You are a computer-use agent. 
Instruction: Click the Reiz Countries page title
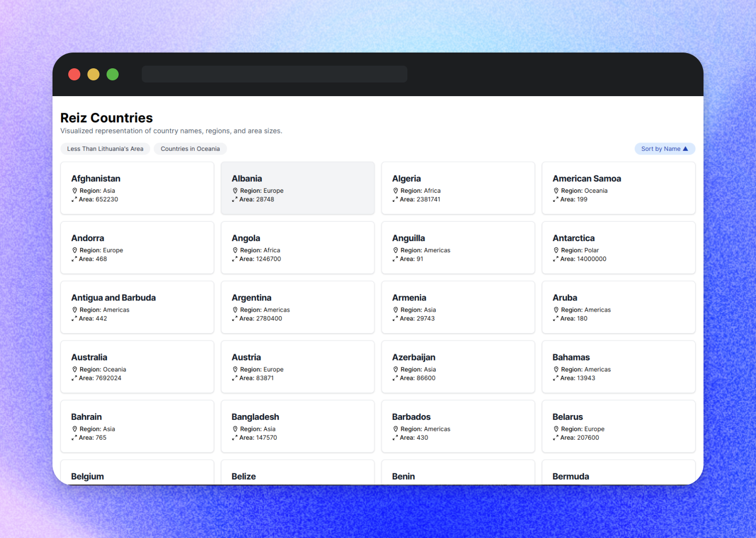(x=106, y=118)
